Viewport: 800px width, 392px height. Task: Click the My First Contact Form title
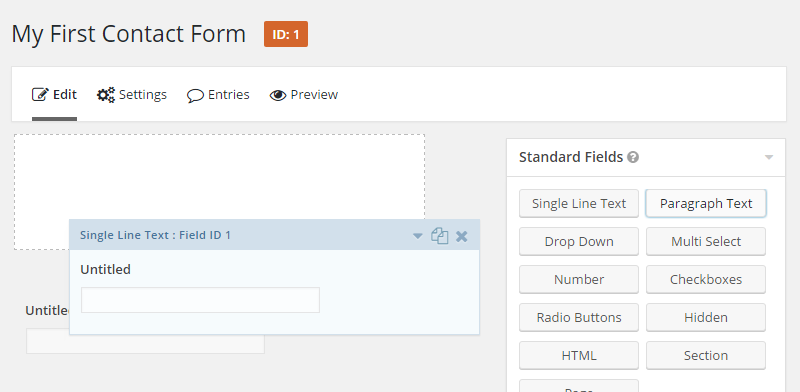pos(129,34)
